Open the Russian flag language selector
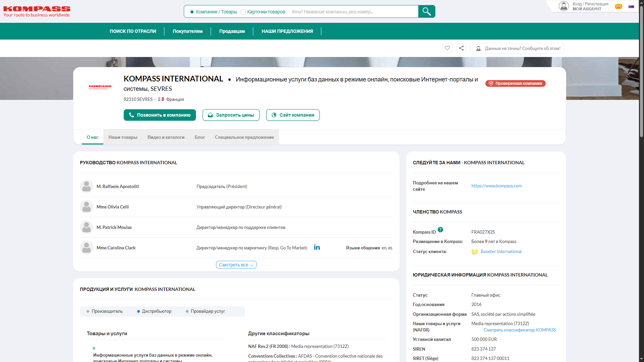The height and width of the screenshot is (362, 644). coord(631,6)
